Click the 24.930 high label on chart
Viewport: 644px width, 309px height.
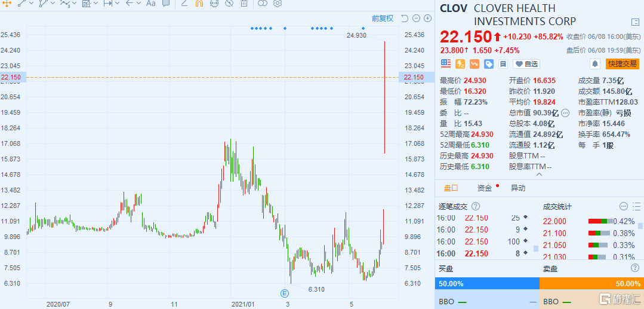[x=356, y=35]
